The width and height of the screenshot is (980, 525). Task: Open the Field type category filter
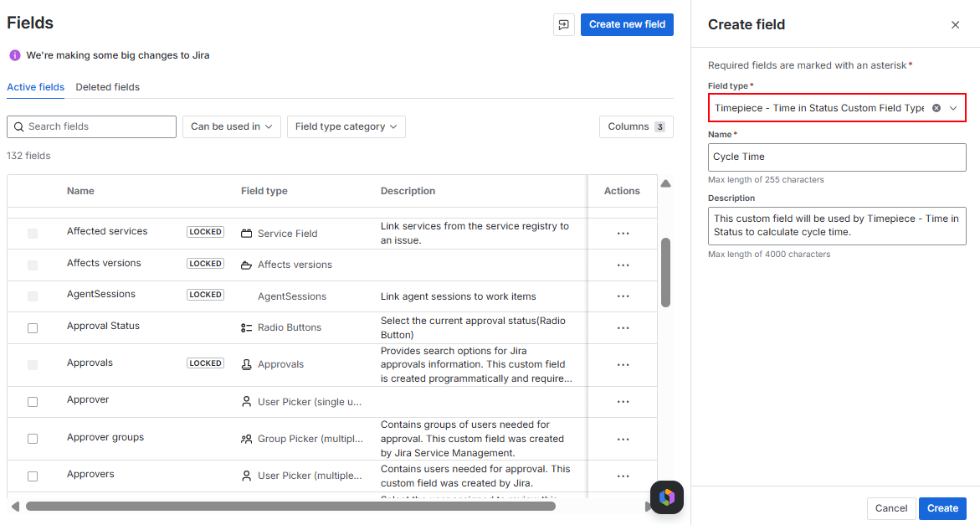click(x=346, y=127)
